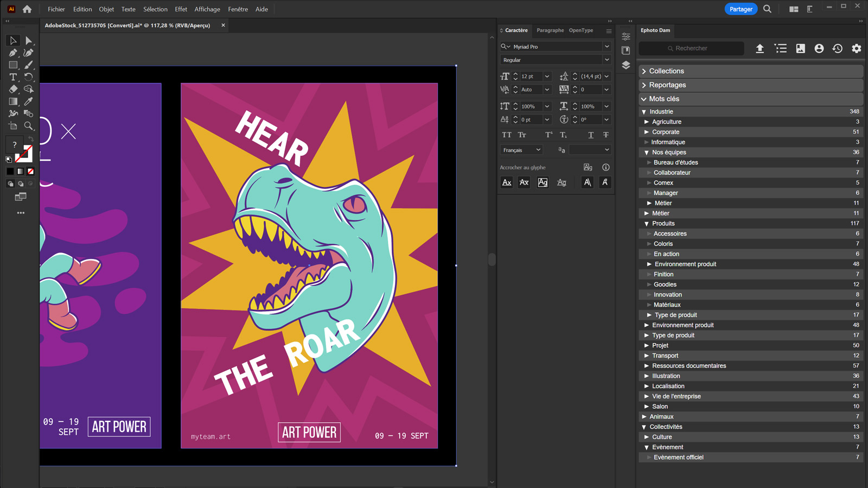Toggle the snap to x-height glyph option

(524, 182)
